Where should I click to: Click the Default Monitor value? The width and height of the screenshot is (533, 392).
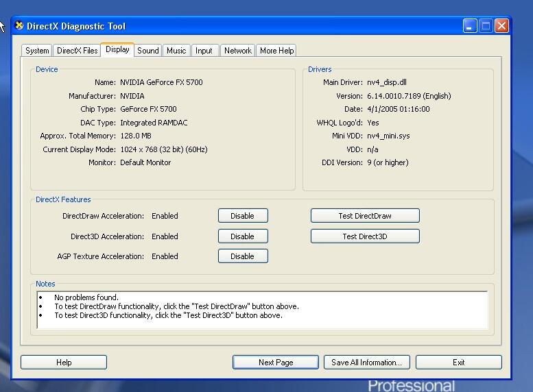145,162
